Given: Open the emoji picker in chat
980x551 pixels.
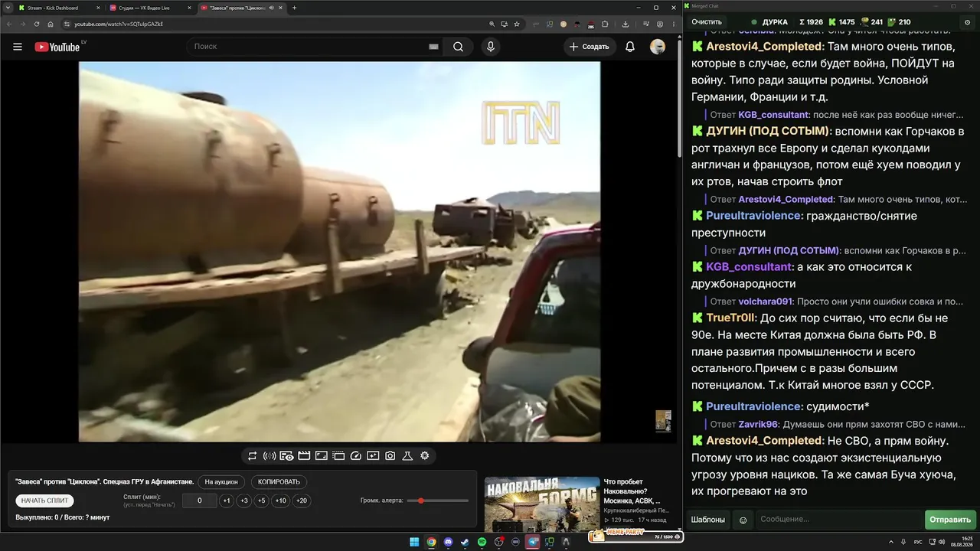Looking at the screenshot, I should [x=743, y=520].
